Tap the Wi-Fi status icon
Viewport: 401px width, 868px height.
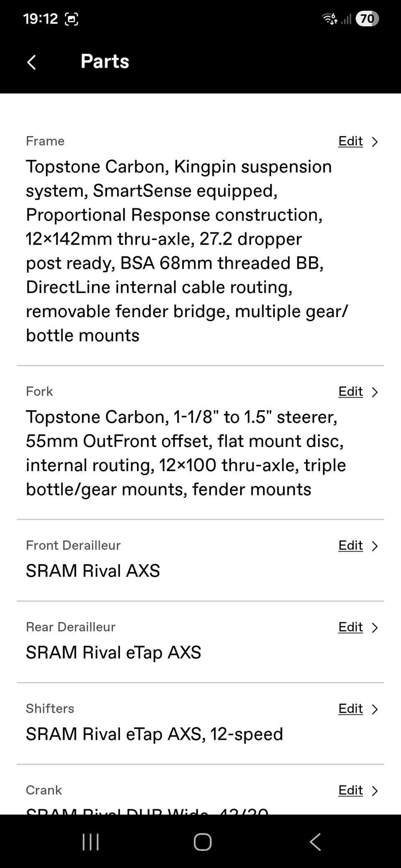330,19
